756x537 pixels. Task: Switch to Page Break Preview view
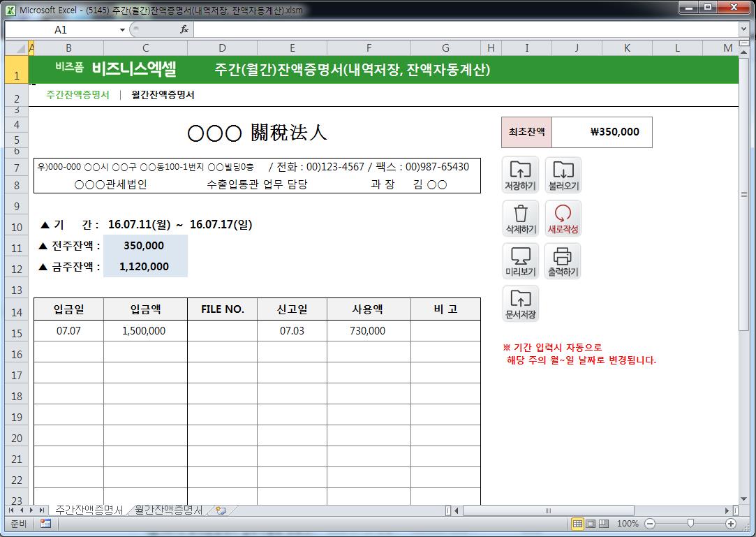pyautogui.click(x=604, y=524)
